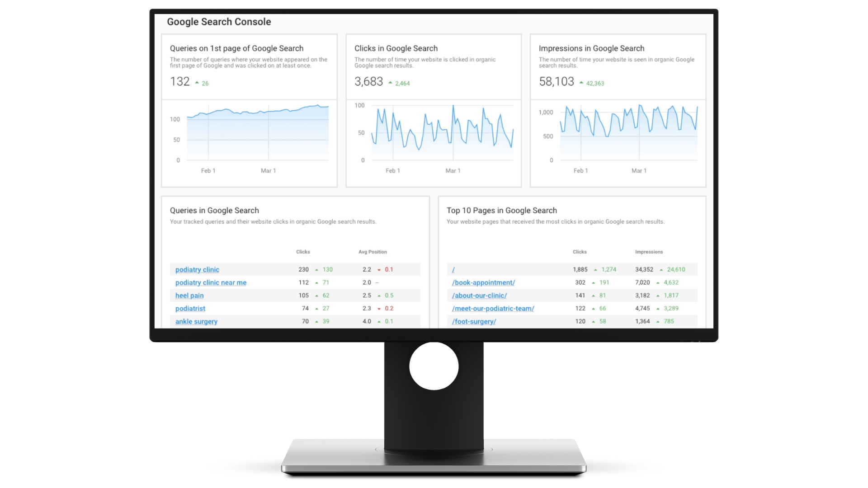Click the red down arrow on podiatrist position change
The image size is (868, 488).
(379, 308)
